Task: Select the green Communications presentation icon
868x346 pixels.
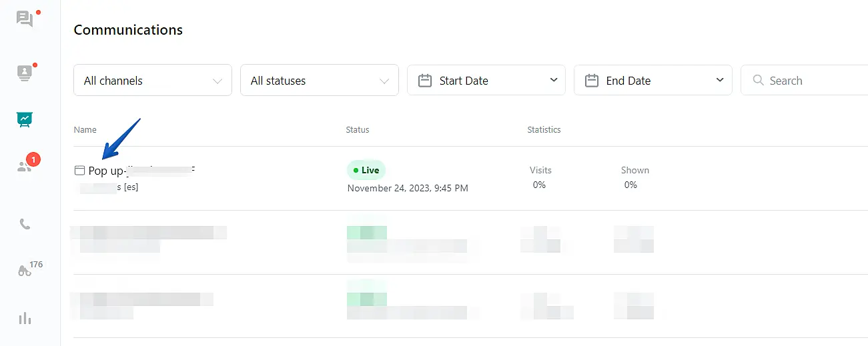Action: (25, 119)
